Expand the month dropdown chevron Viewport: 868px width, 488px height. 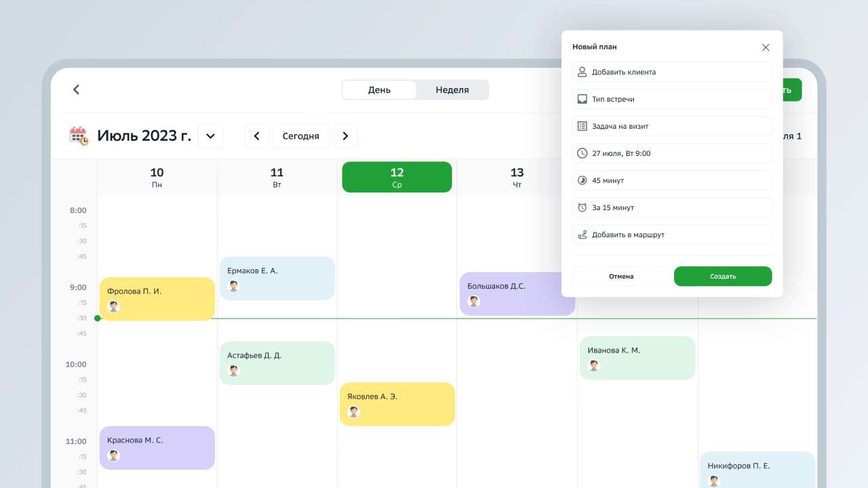coord(210,136)
